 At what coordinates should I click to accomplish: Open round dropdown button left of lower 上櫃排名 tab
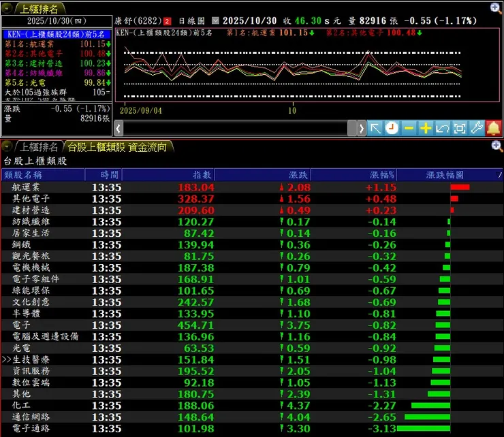pyautogui.click(x=7, y=146)
